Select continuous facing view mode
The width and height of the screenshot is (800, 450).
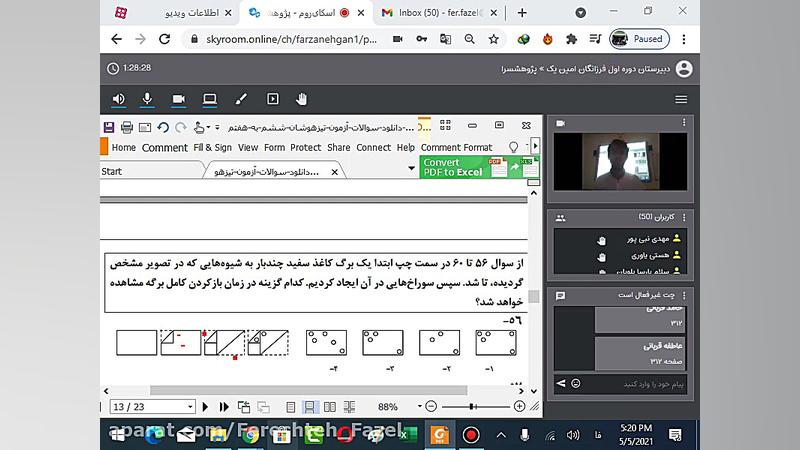(x=349, y=407)
